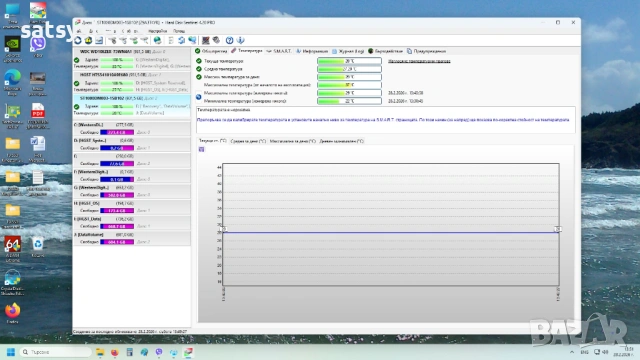
Task: Open File Explorer from the taskbar
Action: [x=100, y=352]
